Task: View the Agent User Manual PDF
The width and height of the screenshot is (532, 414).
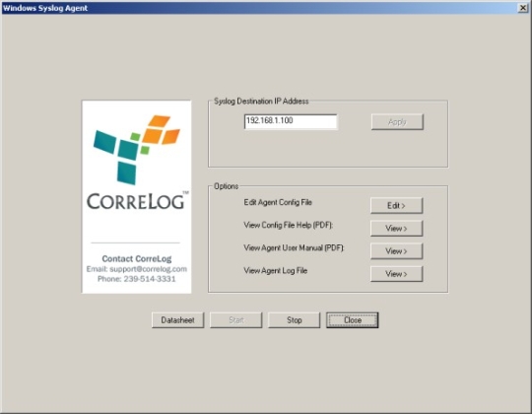Action: point(396,251)
